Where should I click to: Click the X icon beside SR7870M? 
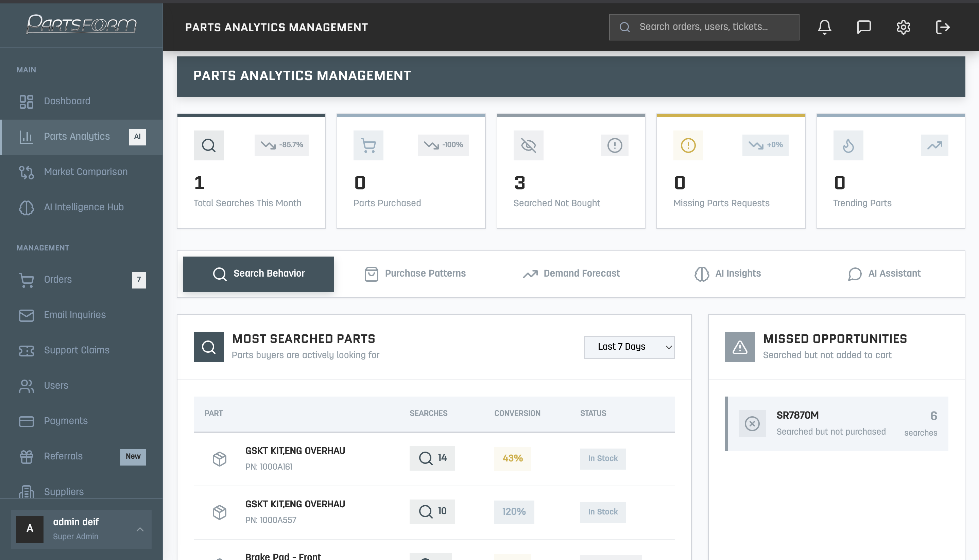(x=752, y=424)
